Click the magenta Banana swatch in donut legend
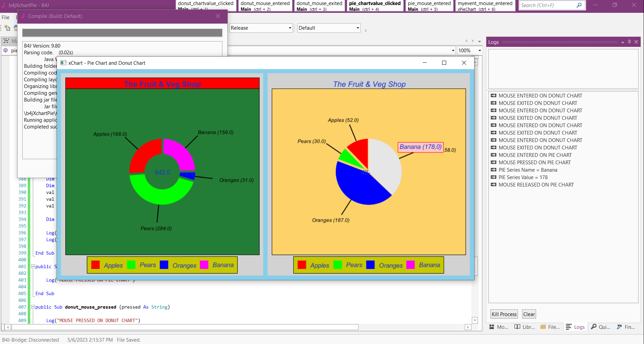644x344 pixels. [204, 265]
